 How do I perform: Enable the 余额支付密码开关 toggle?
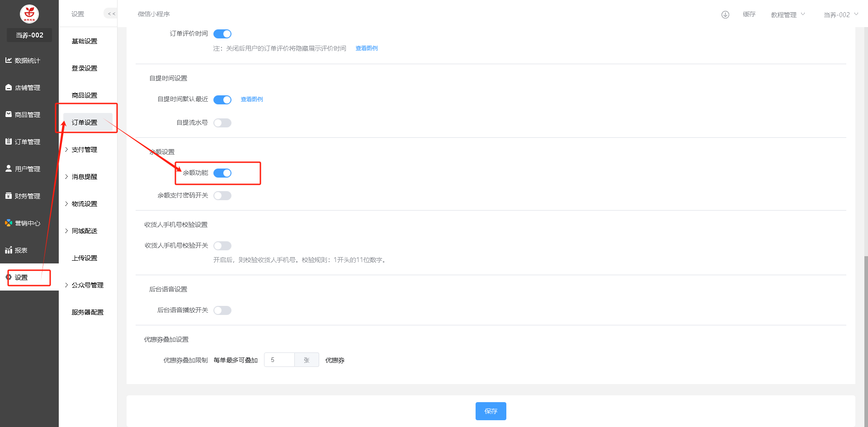222,196
